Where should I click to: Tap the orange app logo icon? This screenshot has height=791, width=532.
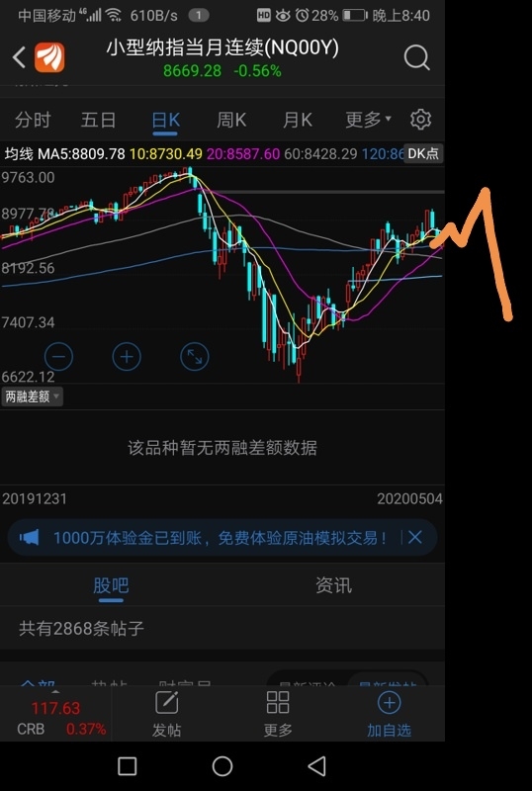[49, 57]
